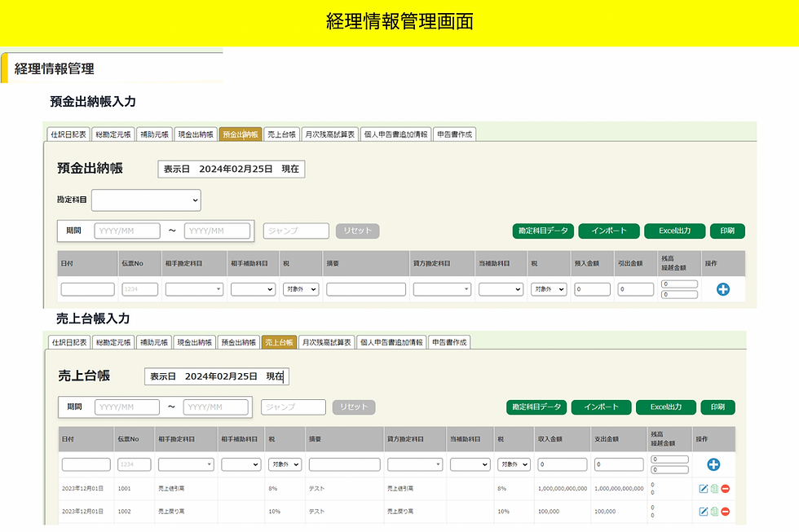Select highlighted 売上台帳 tab in lower tab bar
The image size is (799, 532).
[x=279, y=342]
